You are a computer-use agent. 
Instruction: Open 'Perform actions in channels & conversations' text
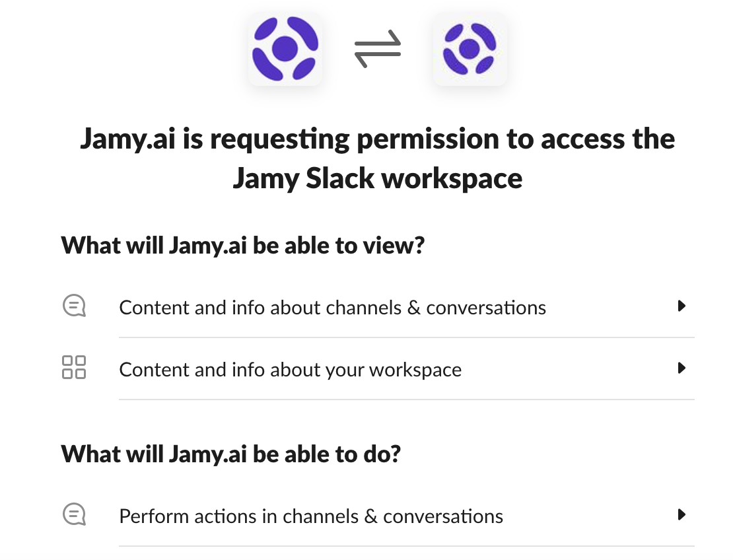pos(311,516)
